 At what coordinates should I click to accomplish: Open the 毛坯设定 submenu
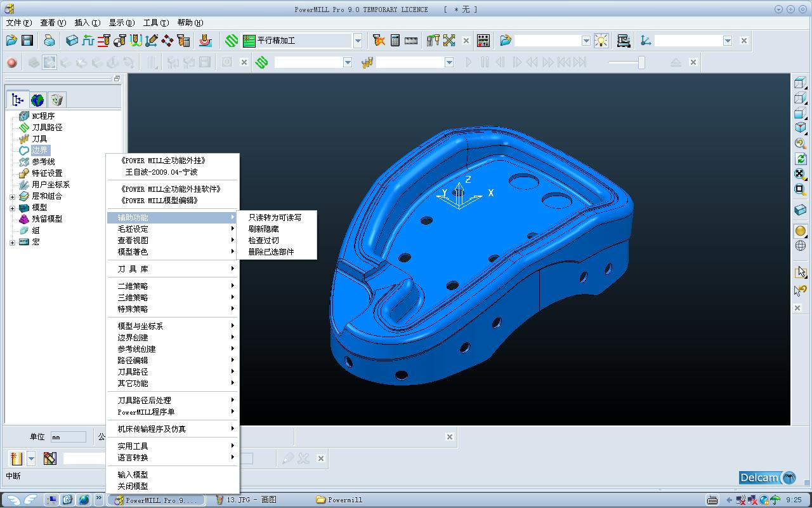click(x=173, y=229)
